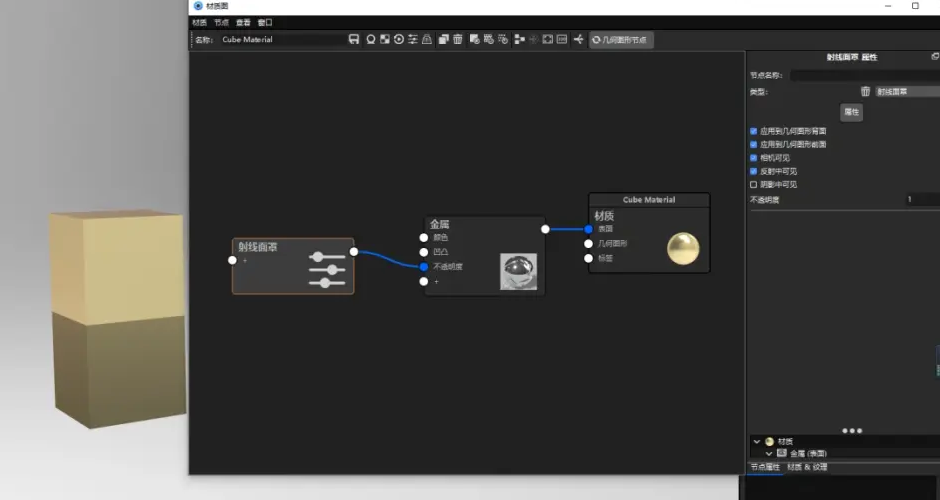This screenshot has width=940, height=500.
Task: Click the 凹凸 input socket on 金属 node
Action: (x=424, y=252)
